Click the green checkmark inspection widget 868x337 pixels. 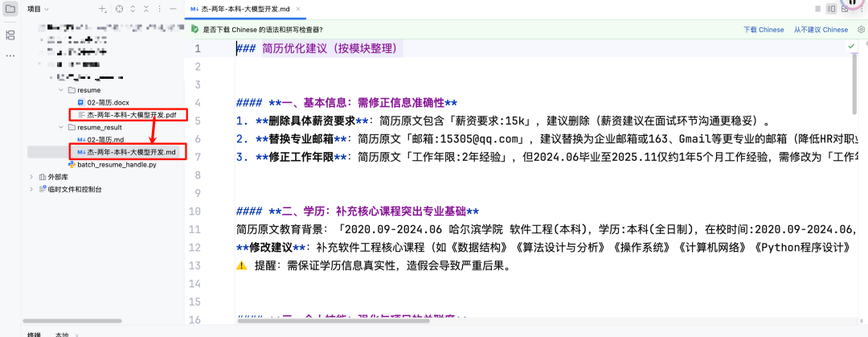(851, 47)
